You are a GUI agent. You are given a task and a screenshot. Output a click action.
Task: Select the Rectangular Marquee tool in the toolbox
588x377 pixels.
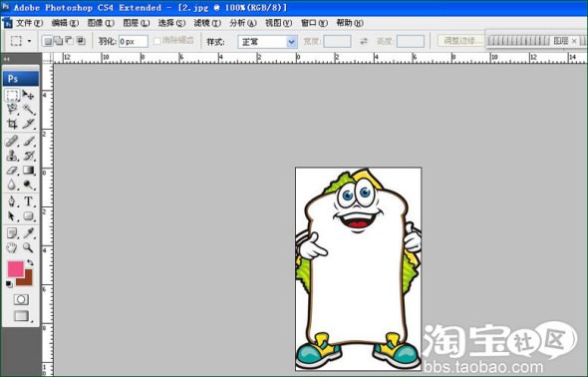(x=12, y=95)
